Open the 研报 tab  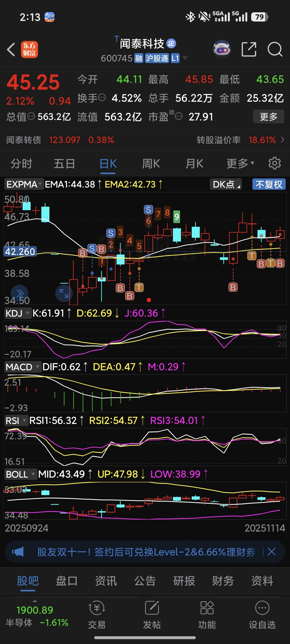pos(184,581)
